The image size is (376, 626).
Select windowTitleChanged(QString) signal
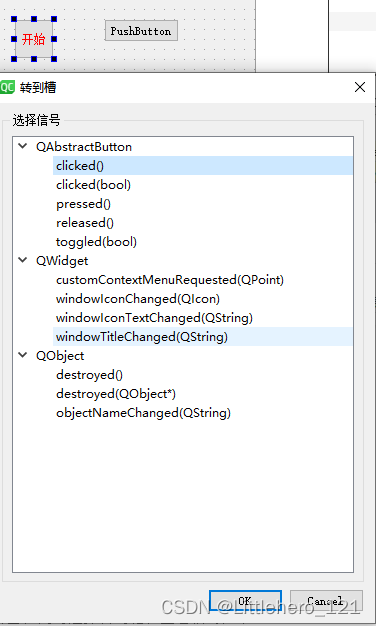(203, 337)
